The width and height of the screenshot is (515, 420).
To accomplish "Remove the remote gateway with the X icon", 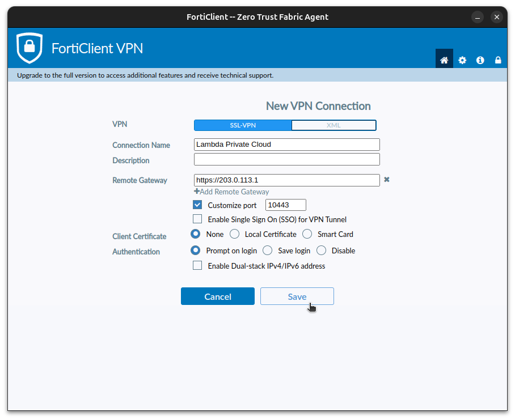I will [386, 179].
